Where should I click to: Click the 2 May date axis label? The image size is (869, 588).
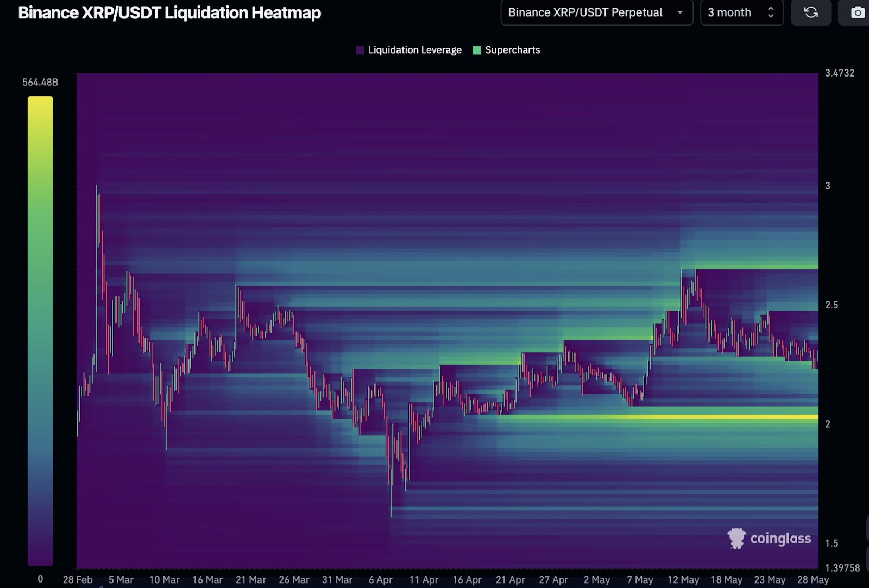(x=597, y=580)
